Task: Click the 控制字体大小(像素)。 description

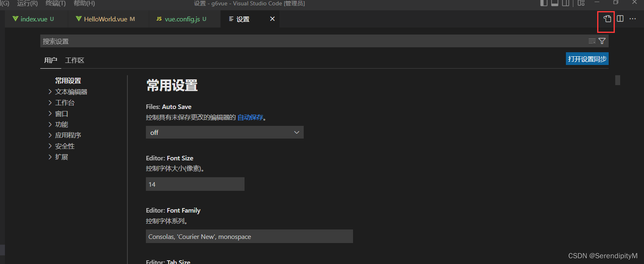Action: pyautogui.click(x=175, y=169)
